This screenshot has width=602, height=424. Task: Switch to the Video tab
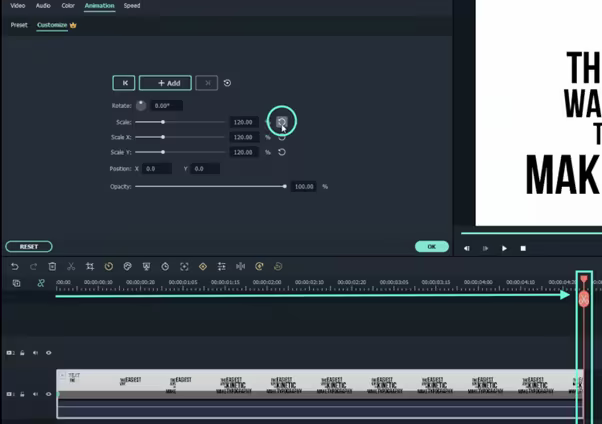coord(18,6)
